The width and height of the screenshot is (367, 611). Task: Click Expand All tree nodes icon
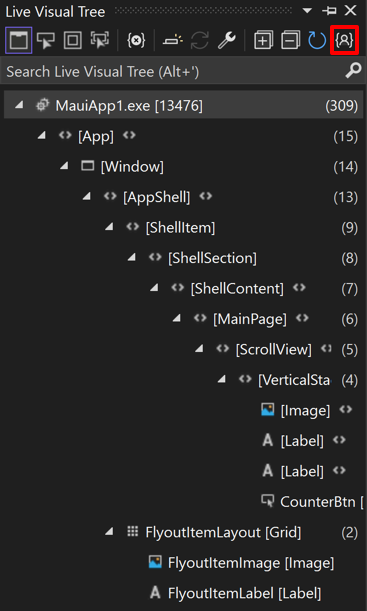[263, 40]
